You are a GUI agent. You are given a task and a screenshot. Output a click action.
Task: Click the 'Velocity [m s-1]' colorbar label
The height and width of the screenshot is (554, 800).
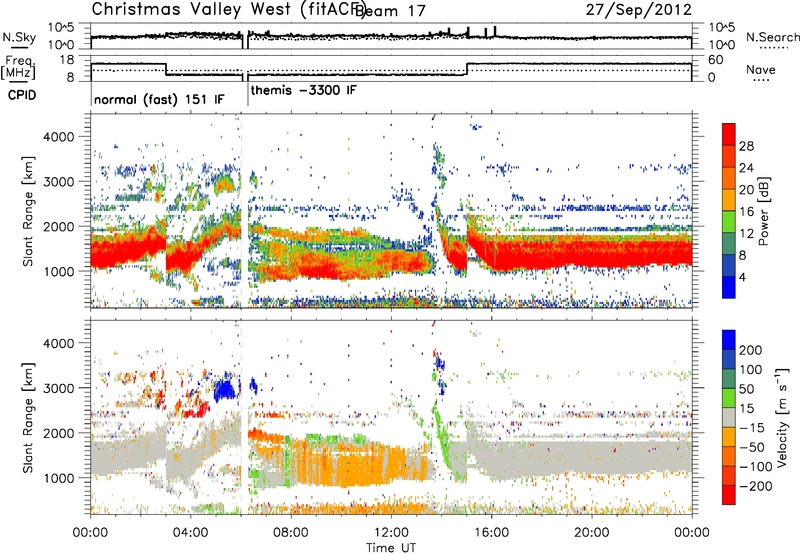(x=781, y=418)
